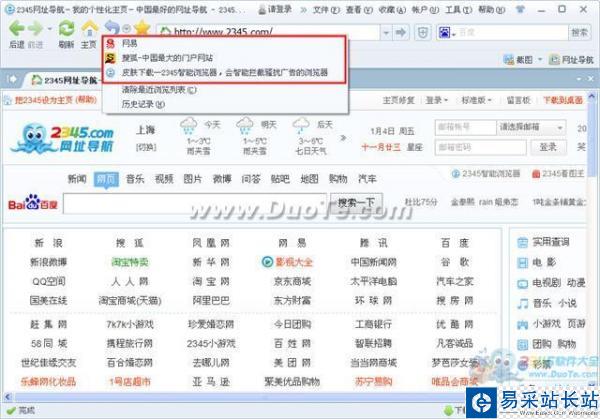This screenshot has height=419, width=600.
Task: Open the 截图 dropdown arrow
Action: click(x=540, y=60)
